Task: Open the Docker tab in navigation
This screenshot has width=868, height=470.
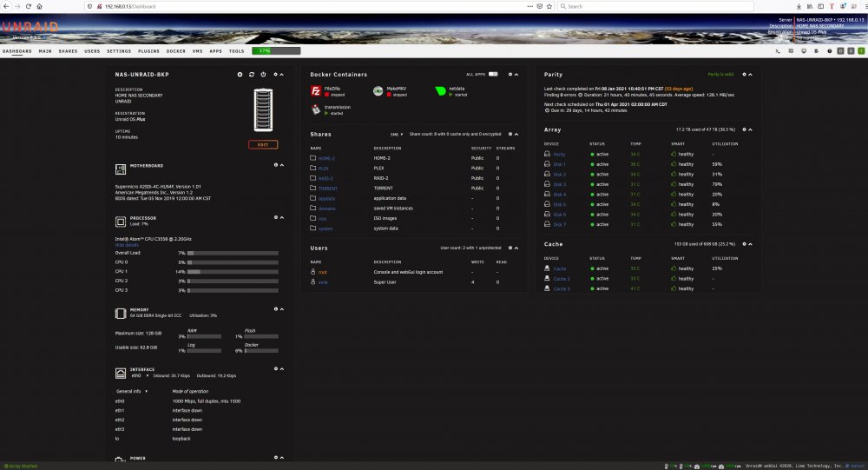Action: click(176, 51)
